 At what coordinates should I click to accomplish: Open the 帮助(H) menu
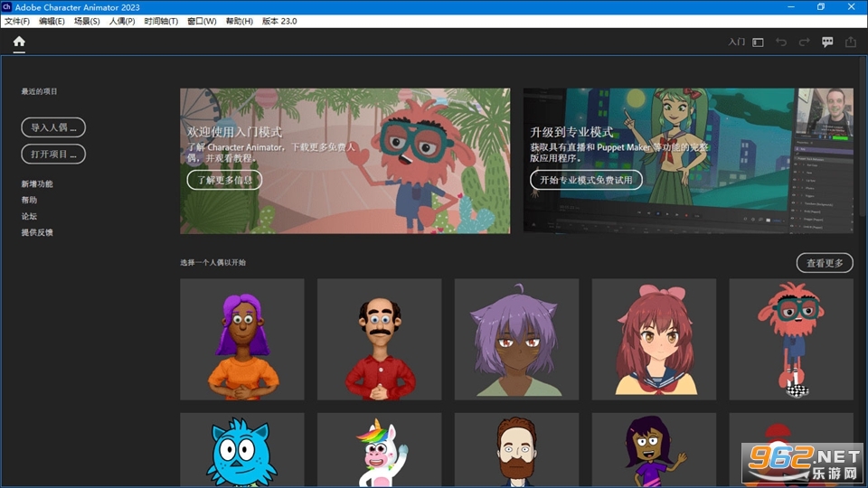point(239,21)
